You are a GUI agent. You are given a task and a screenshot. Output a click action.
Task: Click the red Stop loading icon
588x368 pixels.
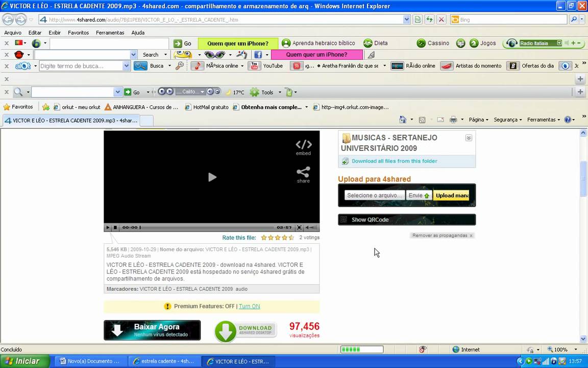click(442, 19)
